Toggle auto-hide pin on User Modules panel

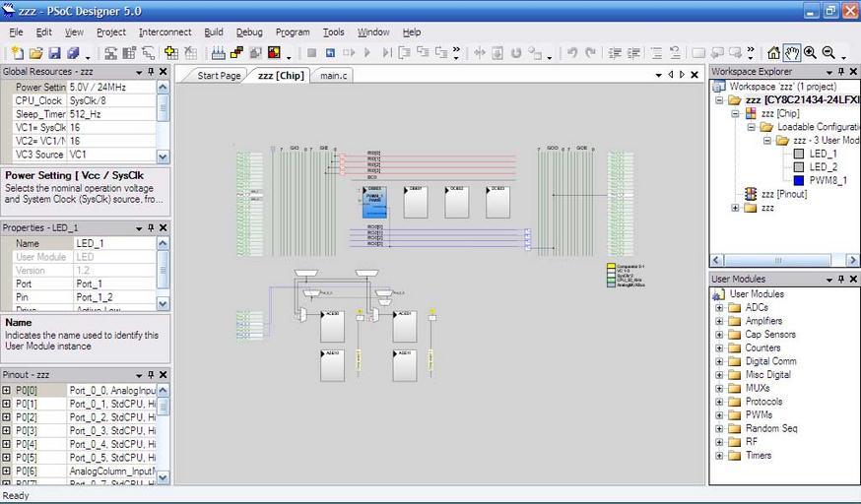[x=838, y=280]
